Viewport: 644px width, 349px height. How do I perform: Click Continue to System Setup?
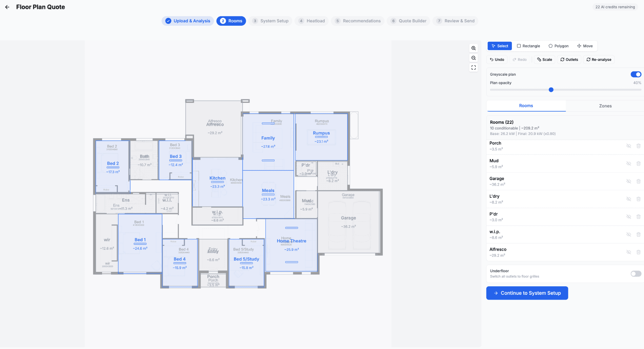click(527, 293)
